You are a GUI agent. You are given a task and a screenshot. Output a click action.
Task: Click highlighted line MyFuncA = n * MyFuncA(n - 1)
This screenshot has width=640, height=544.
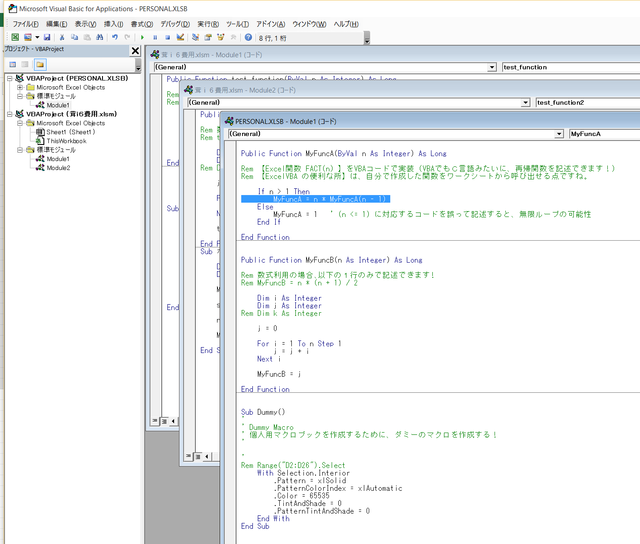[x=316, y=199]
